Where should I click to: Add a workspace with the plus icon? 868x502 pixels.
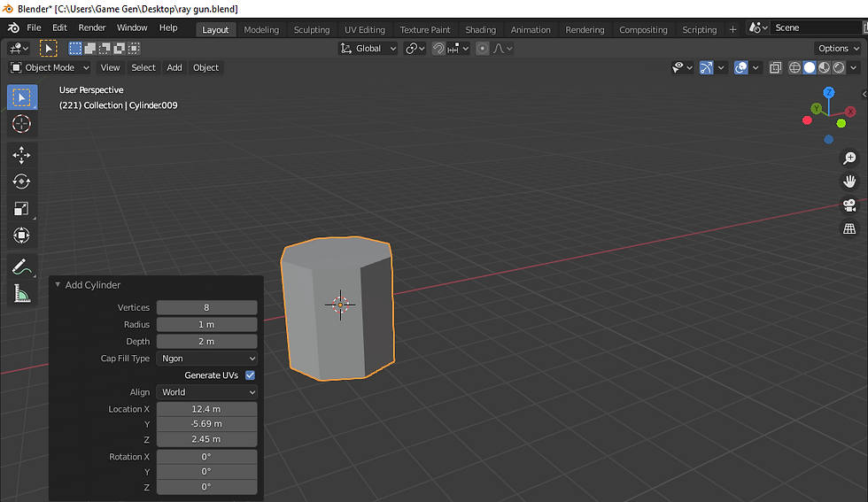[732, 30]
